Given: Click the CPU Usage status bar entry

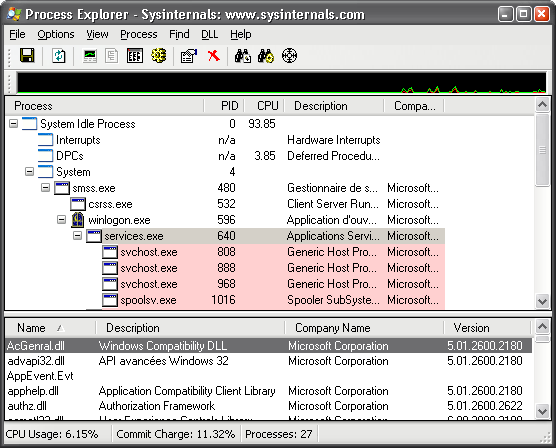Looking at the screenshot, I should click(x=52, y=434).
